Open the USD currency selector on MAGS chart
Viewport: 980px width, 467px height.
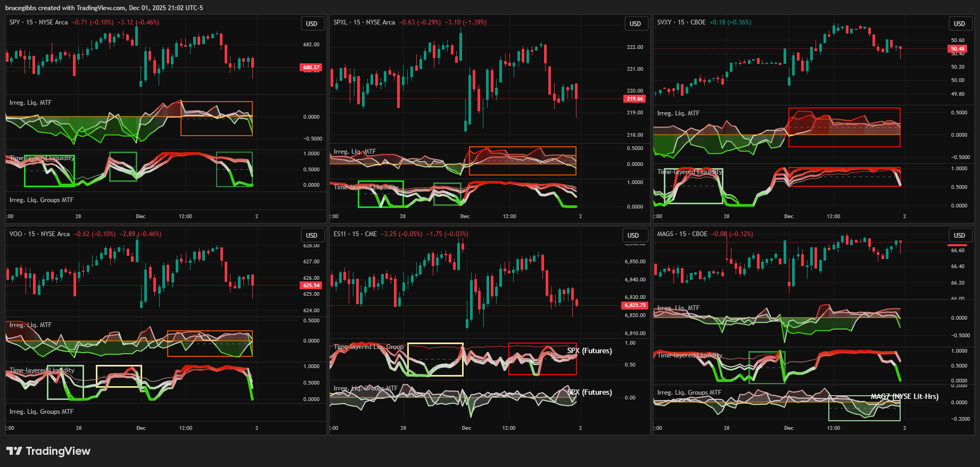pos(959,236)
